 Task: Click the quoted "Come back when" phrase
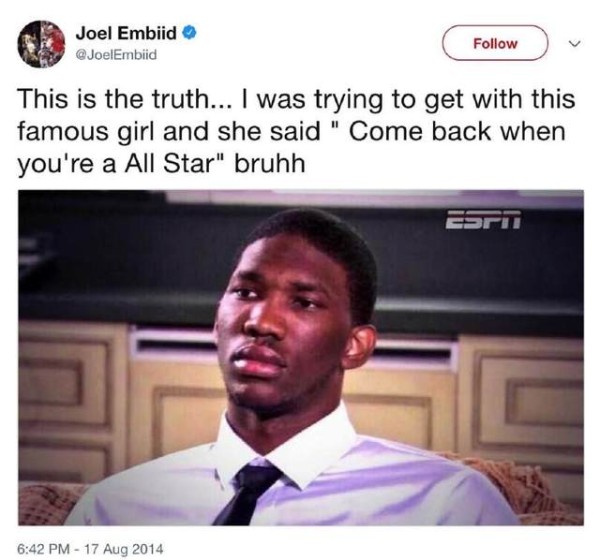tap(456, 131)
